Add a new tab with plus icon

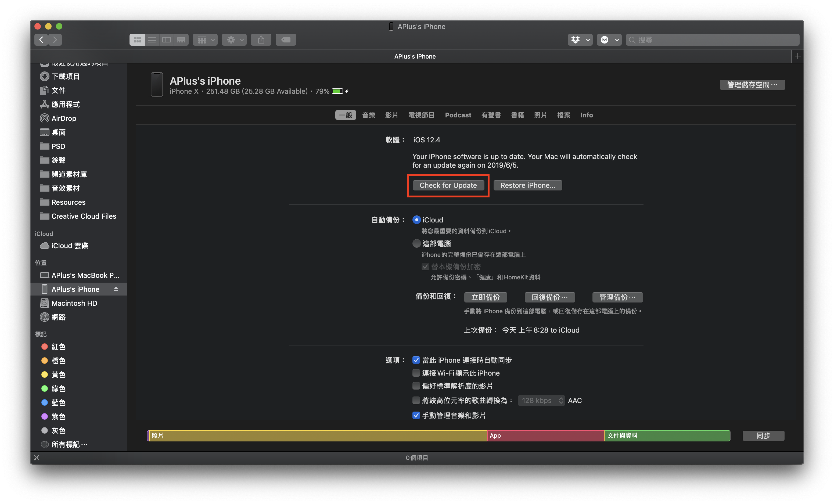[797, 56]
